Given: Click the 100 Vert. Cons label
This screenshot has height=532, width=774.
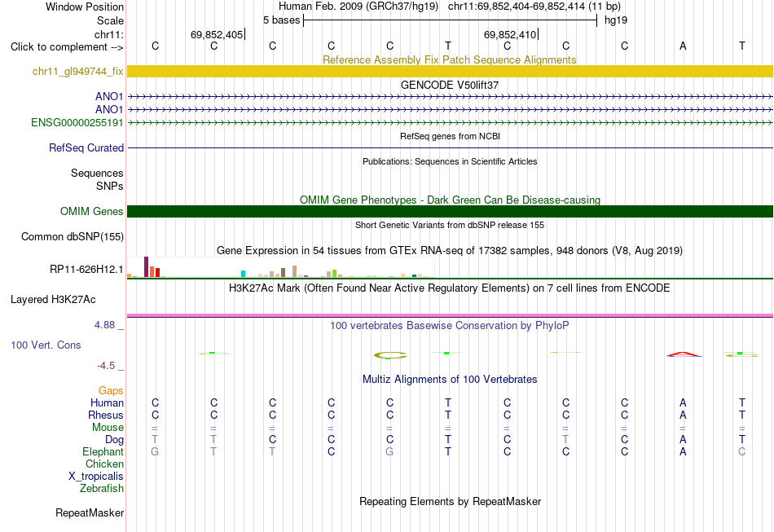Looking at the screenshot, I should coord(46,345).
